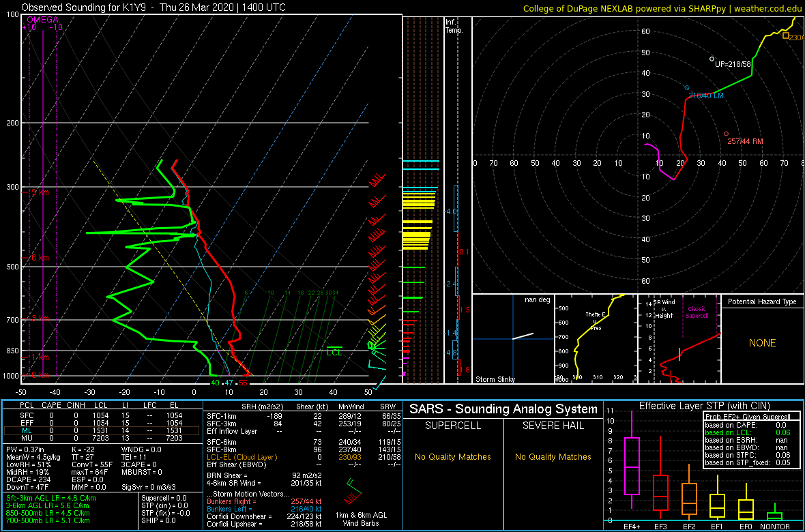Click the 'Effective Layer STP (with CIN)' title
Image resolution: width=805 pixels, height=532 pixels.
pos(703,407)
